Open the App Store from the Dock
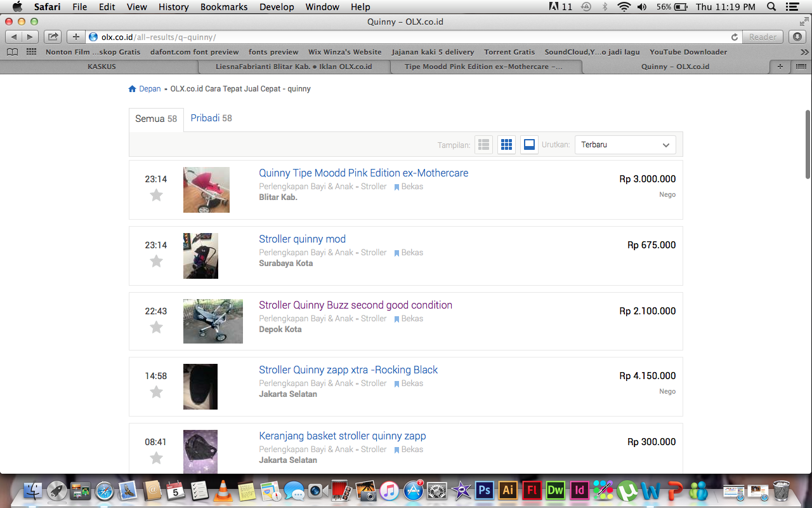This screenshot has width=812, height=508. pos(413,491)
